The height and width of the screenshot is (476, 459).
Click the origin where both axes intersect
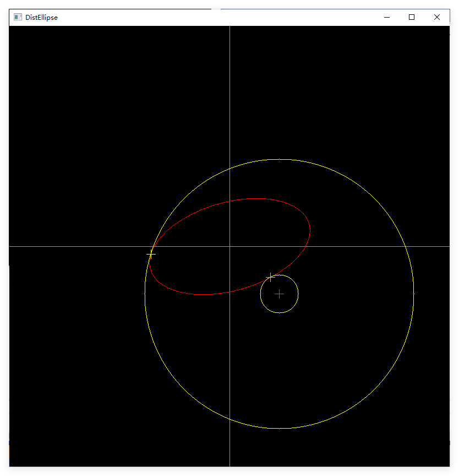click(229, 246)
